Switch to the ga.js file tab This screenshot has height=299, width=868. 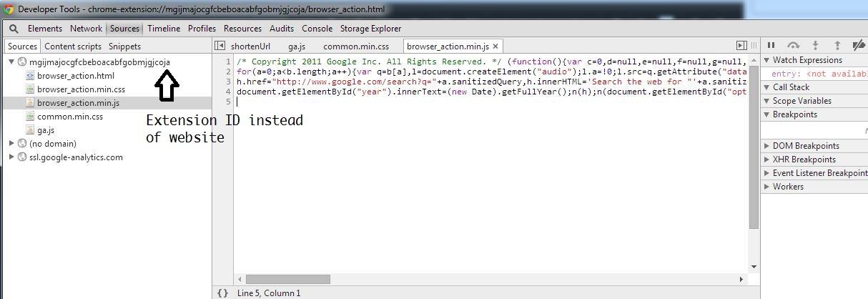coord(297,46)
